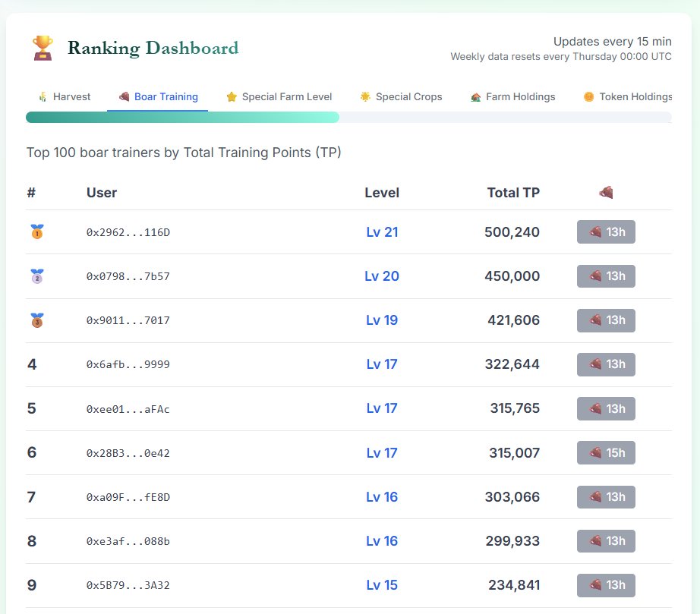This screenshot has width=700, height=614.
Task: Click the Level column header
Action: pyautogui.click(x=382, y=193)
